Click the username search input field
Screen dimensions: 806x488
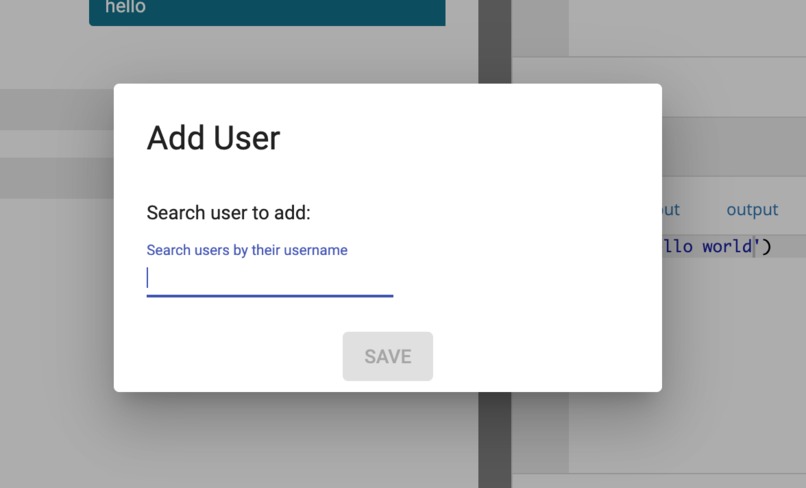click(x=269, y=278)
